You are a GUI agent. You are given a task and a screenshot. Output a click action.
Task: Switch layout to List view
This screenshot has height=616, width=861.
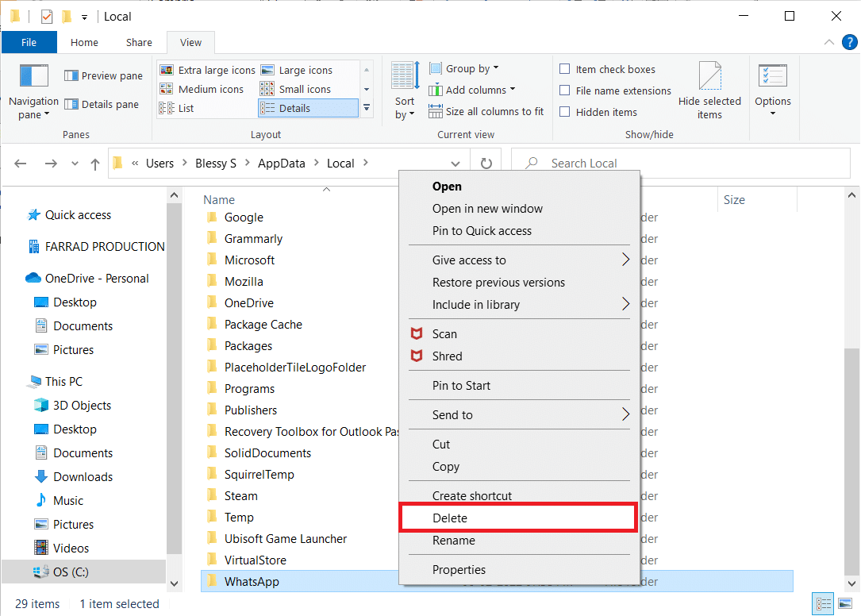176,108
